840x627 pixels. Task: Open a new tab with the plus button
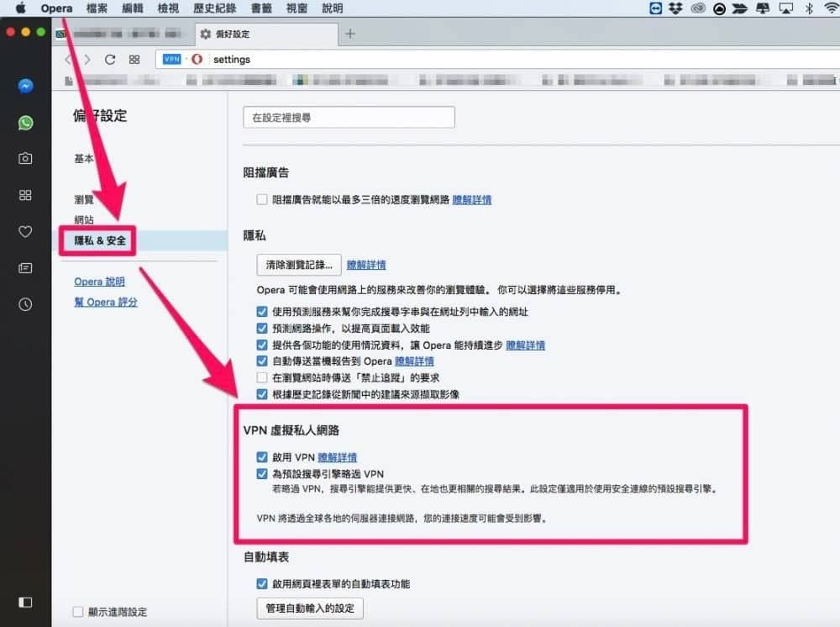click(349, 34)
